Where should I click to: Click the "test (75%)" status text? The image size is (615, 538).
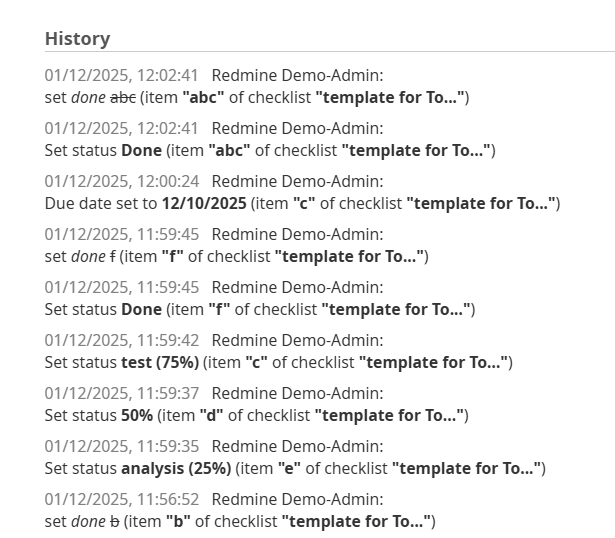160,362
